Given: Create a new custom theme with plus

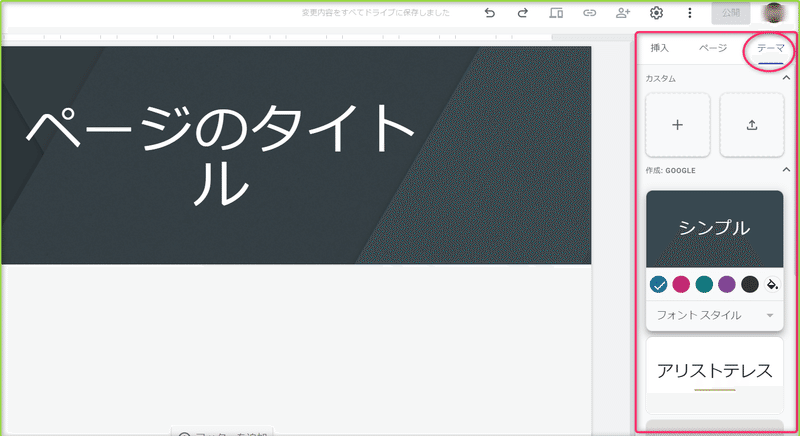Looking at the screenshot, I should pos(678,125).
